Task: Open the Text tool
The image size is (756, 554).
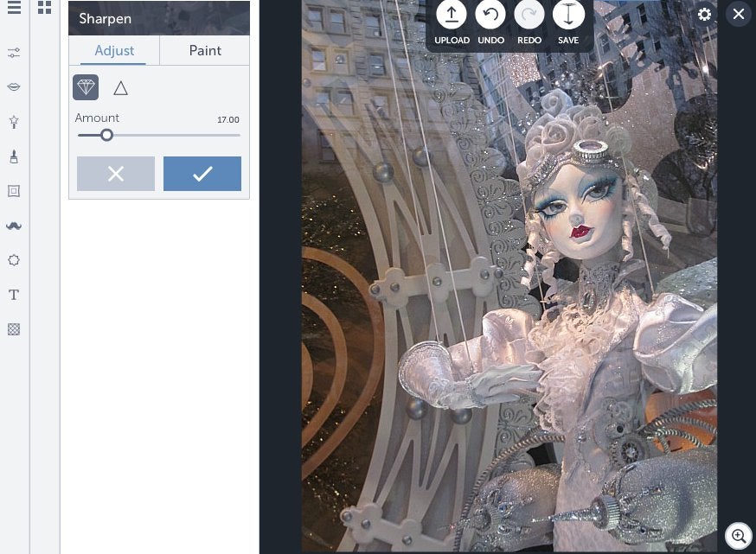Action: [x=14, y=295]
